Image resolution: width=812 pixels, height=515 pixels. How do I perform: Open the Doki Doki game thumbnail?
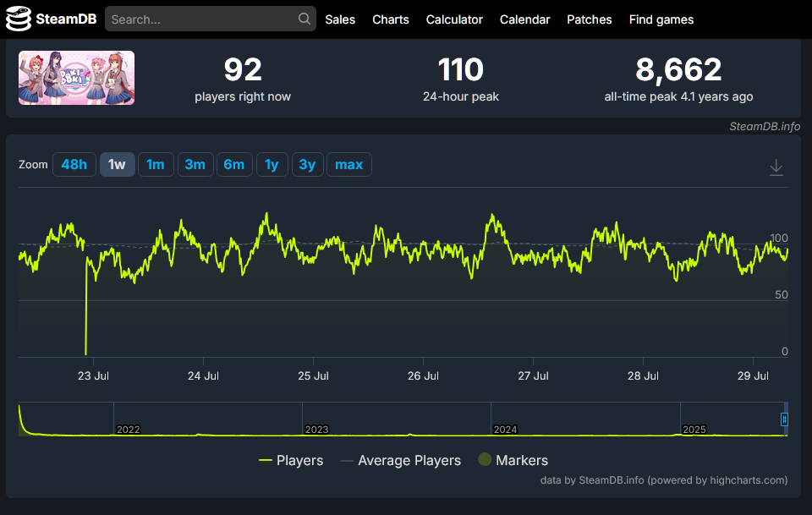77,78
